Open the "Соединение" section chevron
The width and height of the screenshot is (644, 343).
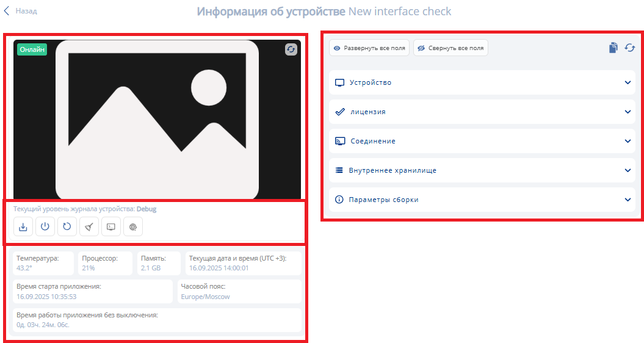628,141
